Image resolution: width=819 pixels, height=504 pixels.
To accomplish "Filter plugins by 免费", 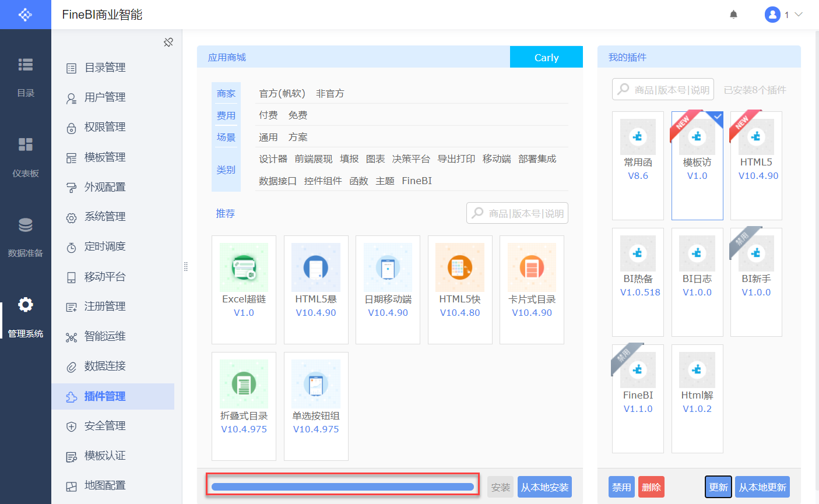I will (298, 115).
